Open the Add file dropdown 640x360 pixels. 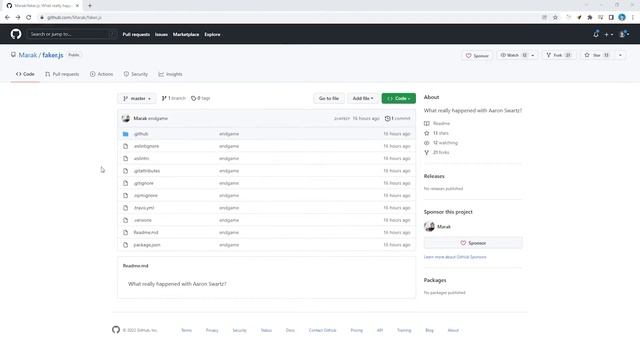pos(363,98)
